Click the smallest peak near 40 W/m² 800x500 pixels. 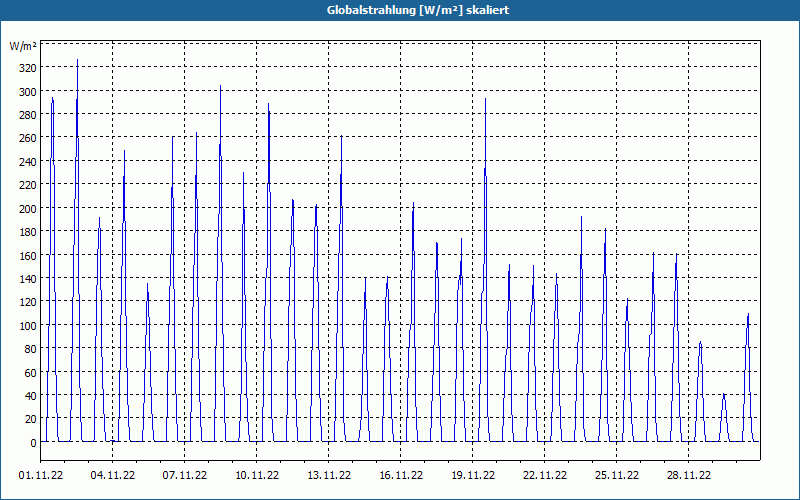pyautogui.click(x=723, y=394)
